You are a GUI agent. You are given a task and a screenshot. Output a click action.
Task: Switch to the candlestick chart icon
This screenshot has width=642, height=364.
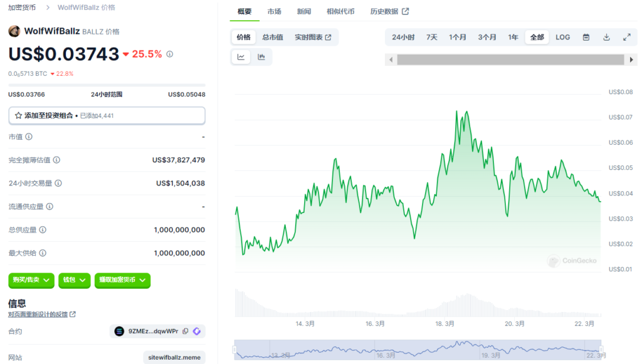tap(261, 57)
